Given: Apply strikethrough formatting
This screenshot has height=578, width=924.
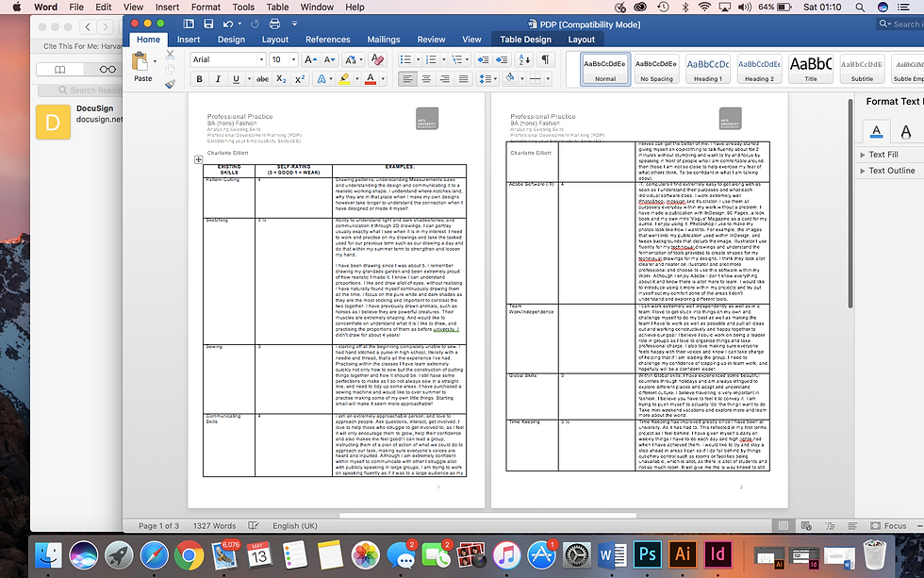Looking at the screenshot, I should coord(263,79).
